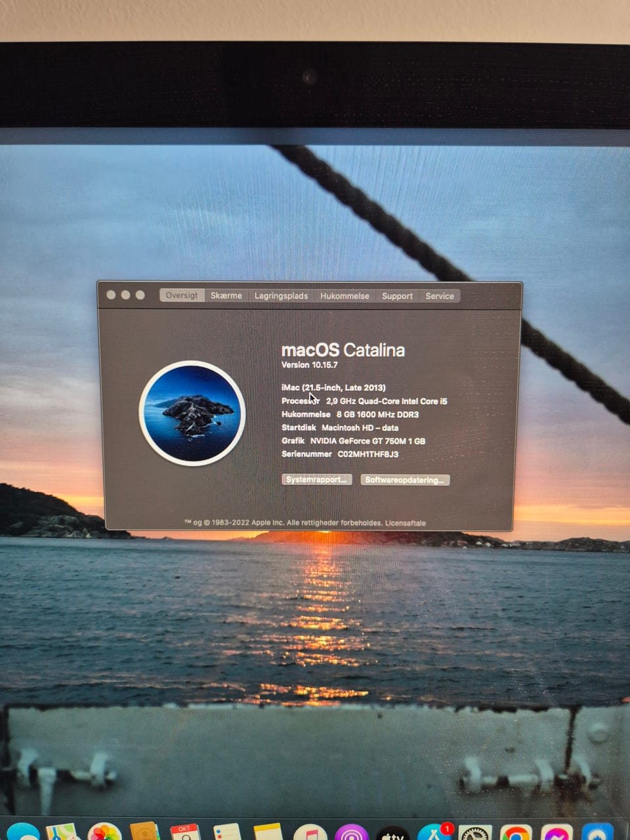Open the App Store with update badge
The image size is (630, 840).
434,832
